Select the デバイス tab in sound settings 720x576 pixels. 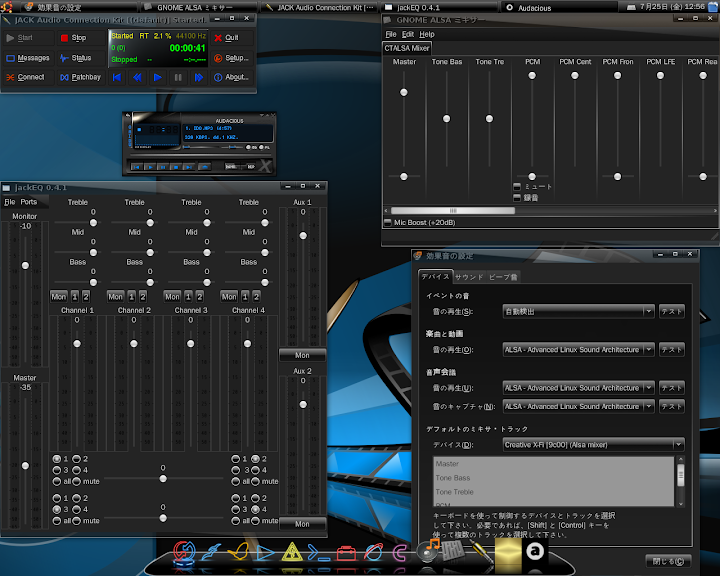point(435,276)
